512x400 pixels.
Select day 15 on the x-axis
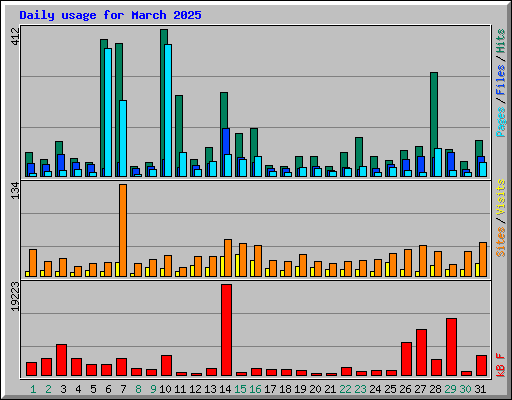pyautogui.click(x=240, y=389)
